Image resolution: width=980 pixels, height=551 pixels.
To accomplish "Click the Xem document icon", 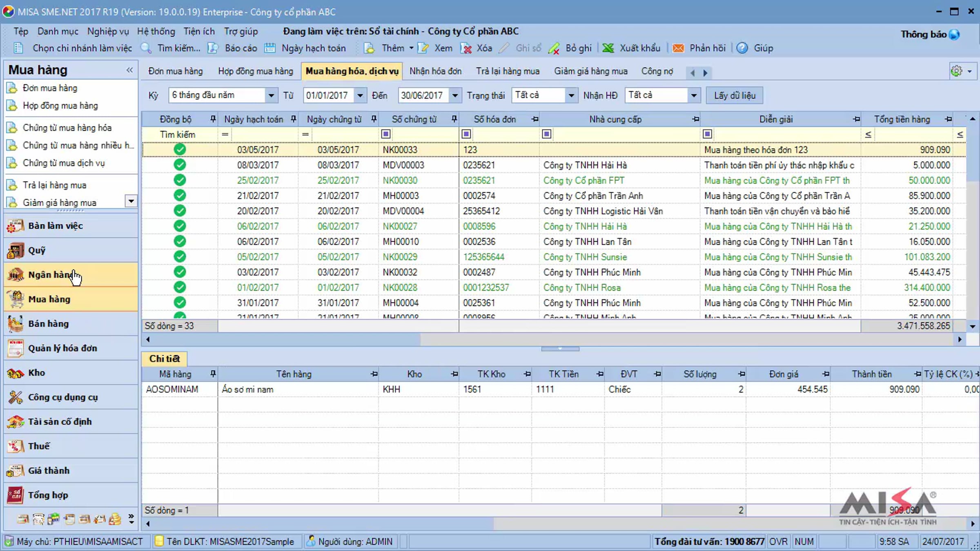I will click(423, 48).
